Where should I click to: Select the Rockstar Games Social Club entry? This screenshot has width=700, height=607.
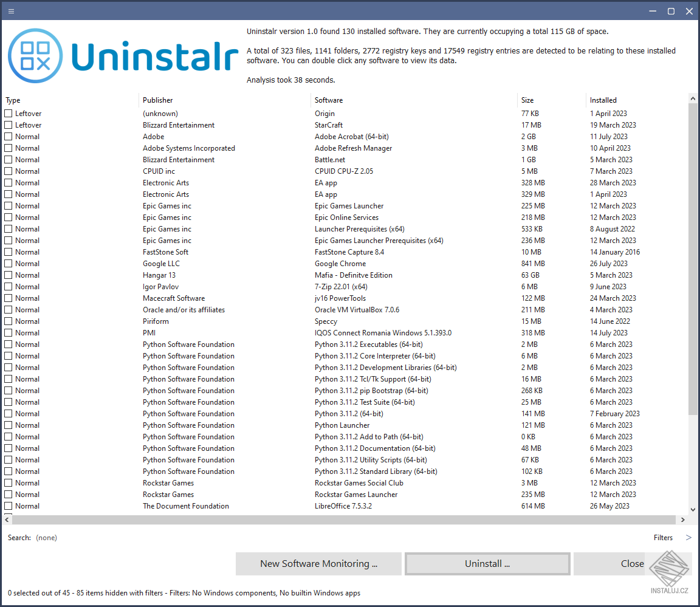pyautogui.click(x=359, y=483)
